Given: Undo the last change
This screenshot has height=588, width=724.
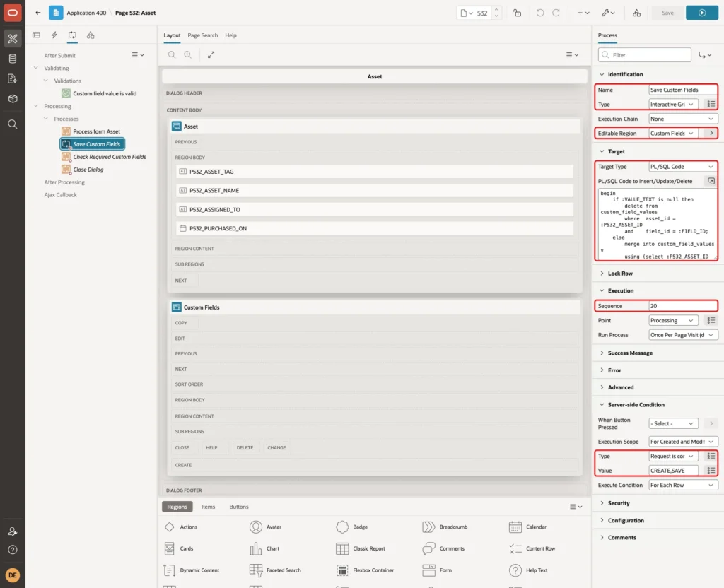Looking at the screenshot, I should click(x=539, y=13).
